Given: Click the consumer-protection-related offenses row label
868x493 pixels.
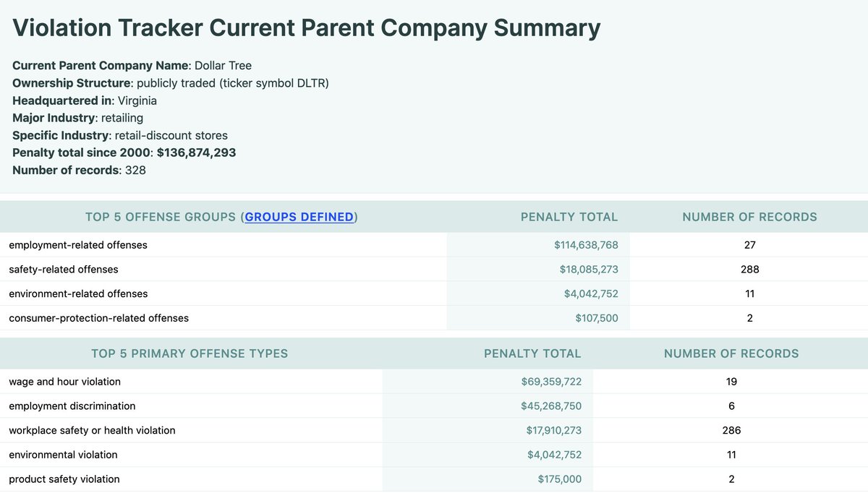Looking at the screenshot, I should pos(99,318).
